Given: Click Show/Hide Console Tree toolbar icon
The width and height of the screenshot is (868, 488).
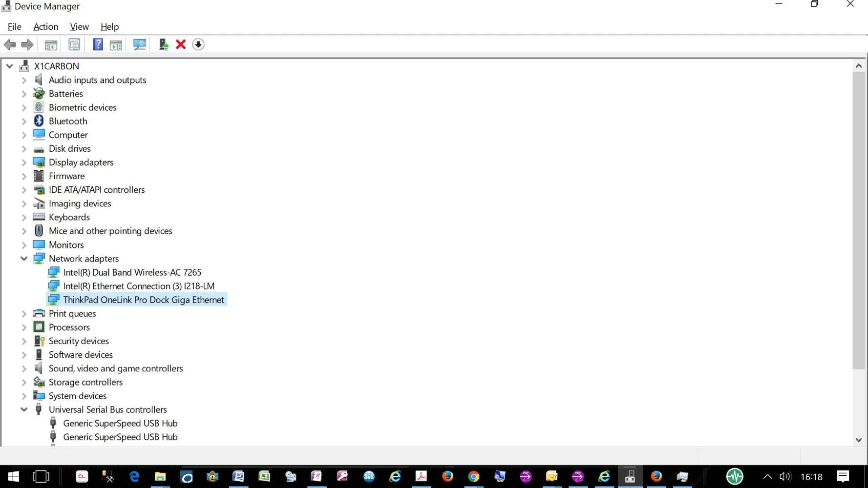Looking at the screenshot, I should tap(51, 45).
